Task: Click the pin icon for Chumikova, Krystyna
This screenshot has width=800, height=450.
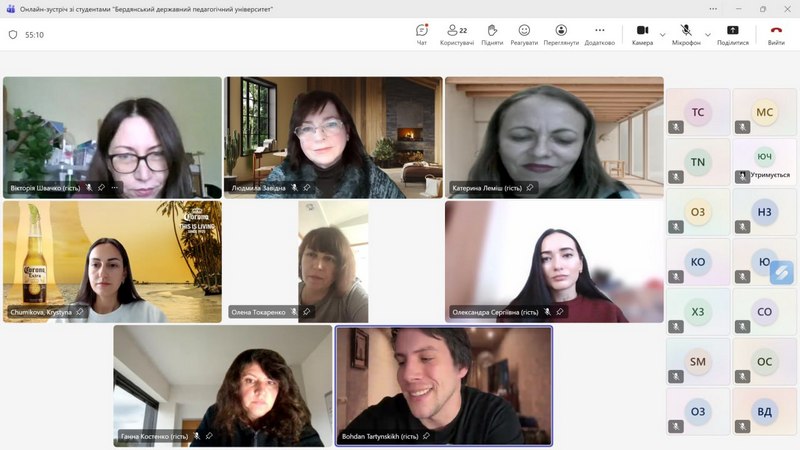Action: (x=80, y=312)
